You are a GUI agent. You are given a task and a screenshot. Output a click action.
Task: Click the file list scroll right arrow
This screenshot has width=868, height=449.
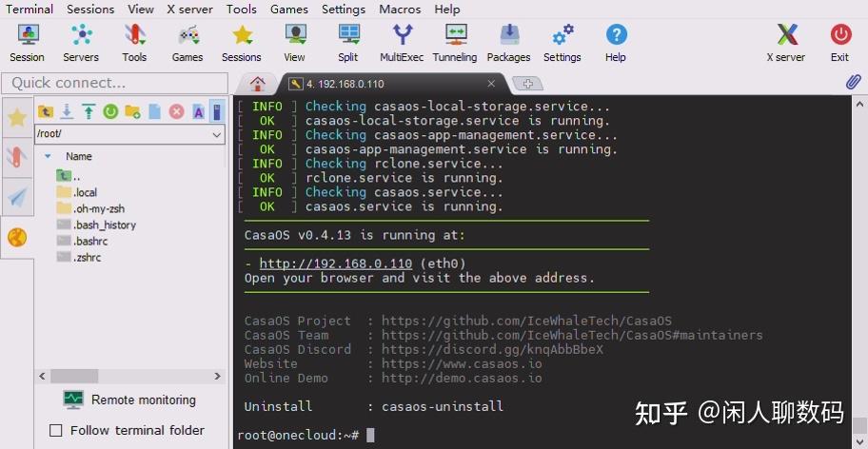click(x=218, y=376)
